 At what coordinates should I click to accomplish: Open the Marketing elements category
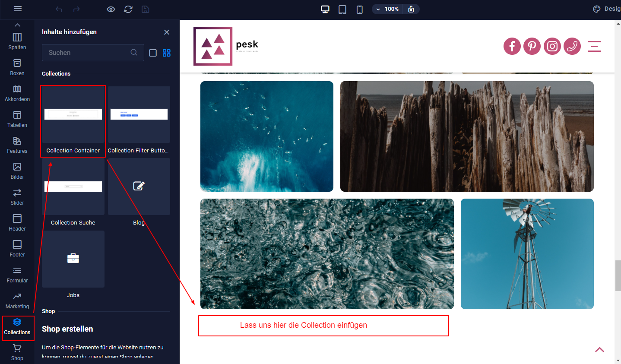(17, 301)
